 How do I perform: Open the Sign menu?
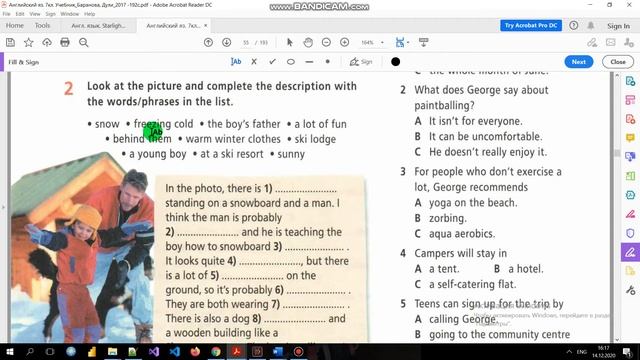pos(50,14)
